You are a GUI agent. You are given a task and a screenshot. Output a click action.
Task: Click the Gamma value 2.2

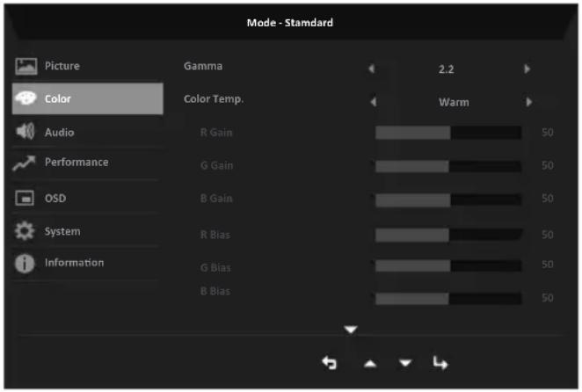point(446,69)
